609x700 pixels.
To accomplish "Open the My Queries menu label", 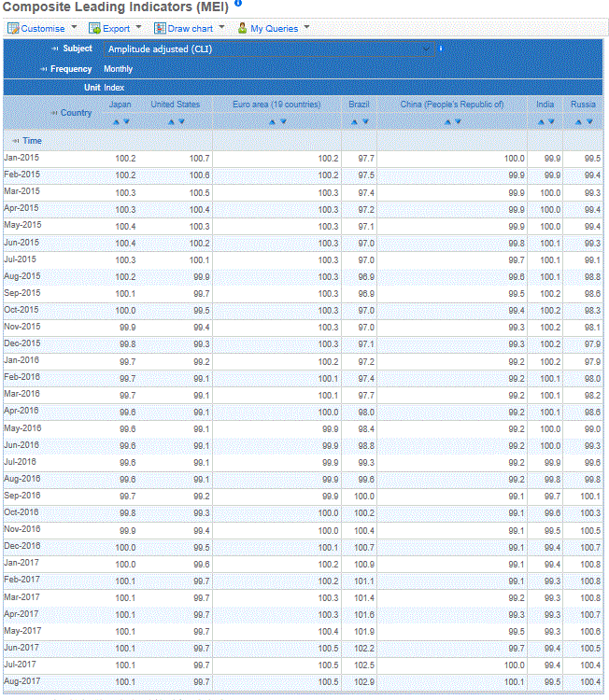I will click(x=274, y=29).
